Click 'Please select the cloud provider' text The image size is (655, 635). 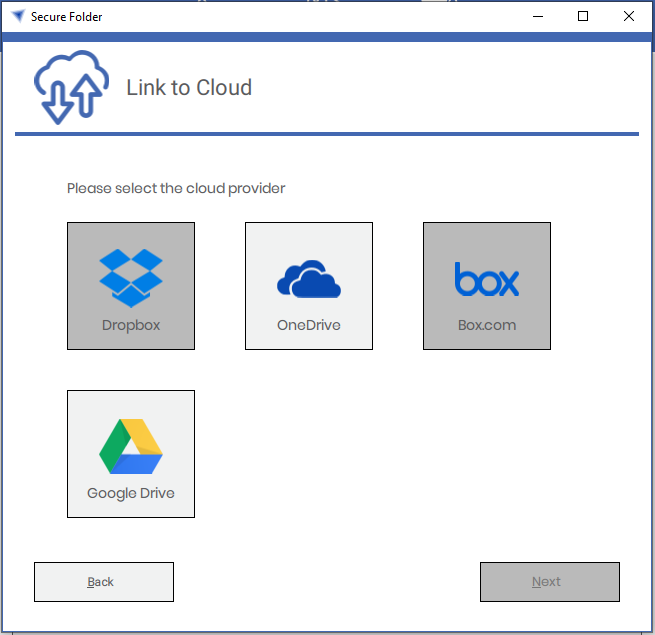176,188
